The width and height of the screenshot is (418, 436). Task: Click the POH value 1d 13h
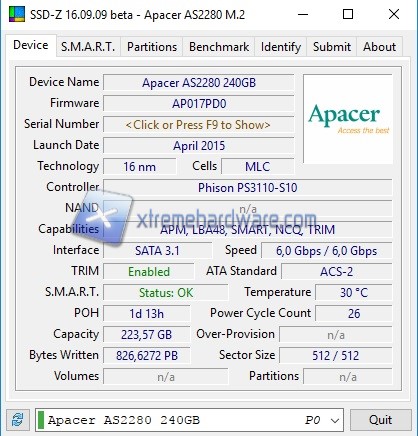[147, 314]
